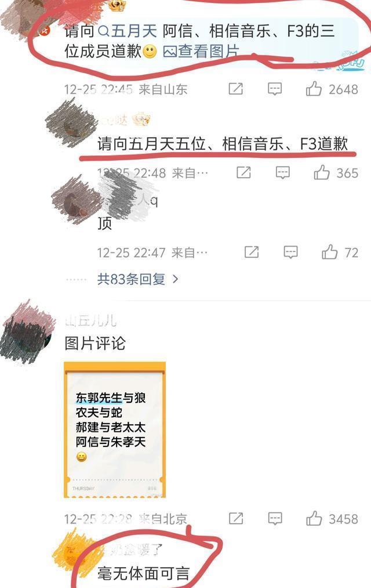Expand the 共83条回复 replies
Screen dimensions: 371x588
131,279
